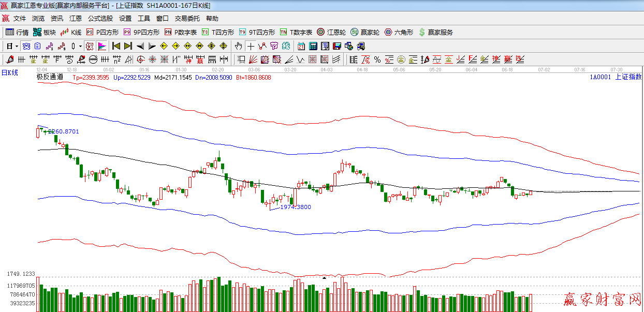Jump to first bar with skip-to-start arrow

pyautogui.click(x=116, y=46)
